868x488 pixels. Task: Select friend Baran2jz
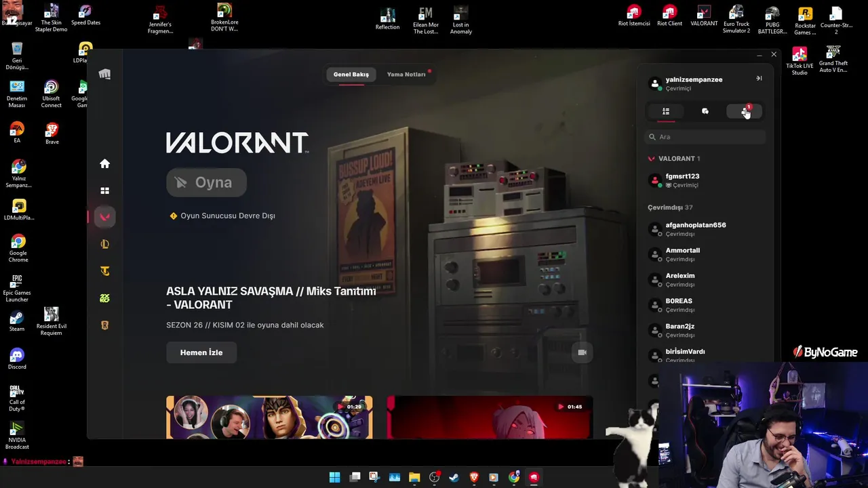click(x=705, y=331)
